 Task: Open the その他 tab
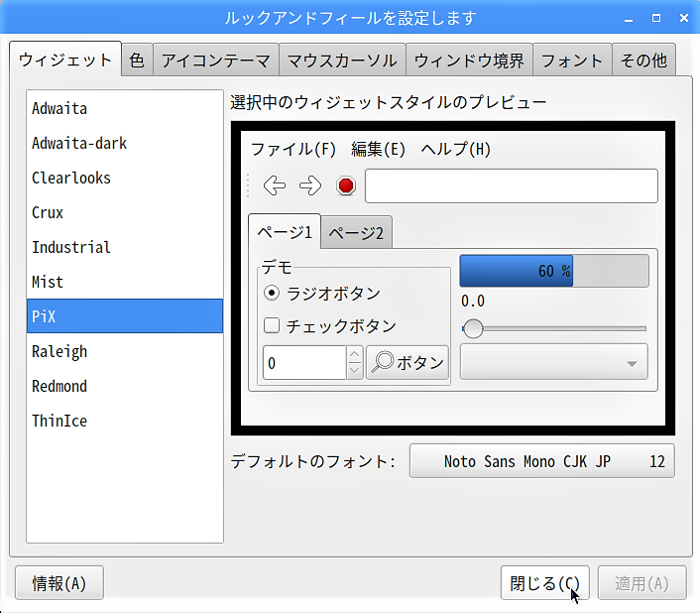(x=643, y=61)
